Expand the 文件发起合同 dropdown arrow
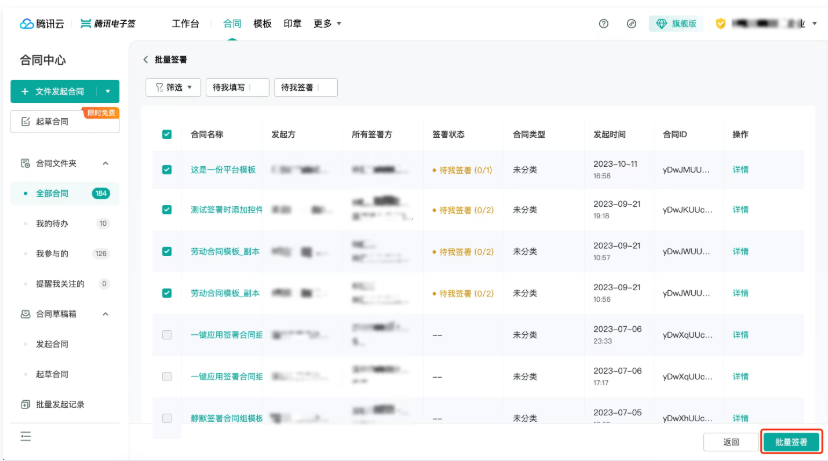828x461 pixels. click(x=108, y=91)
